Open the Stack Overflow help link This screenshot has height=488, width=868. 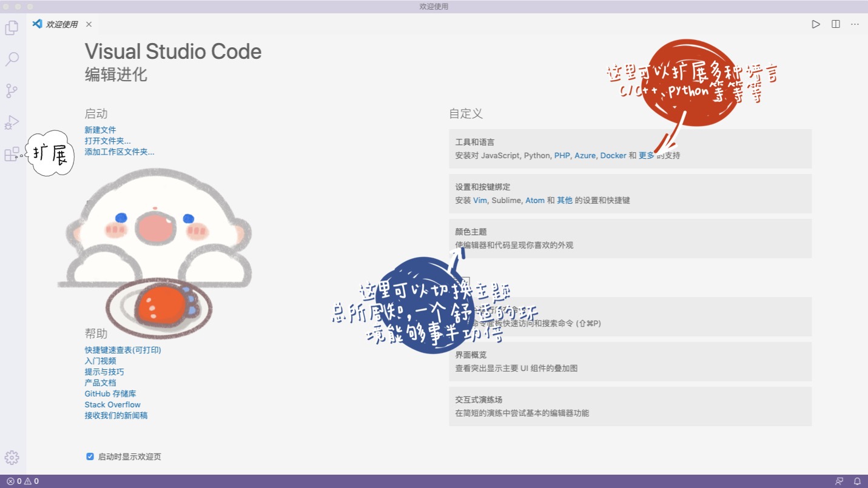[113, 404]
